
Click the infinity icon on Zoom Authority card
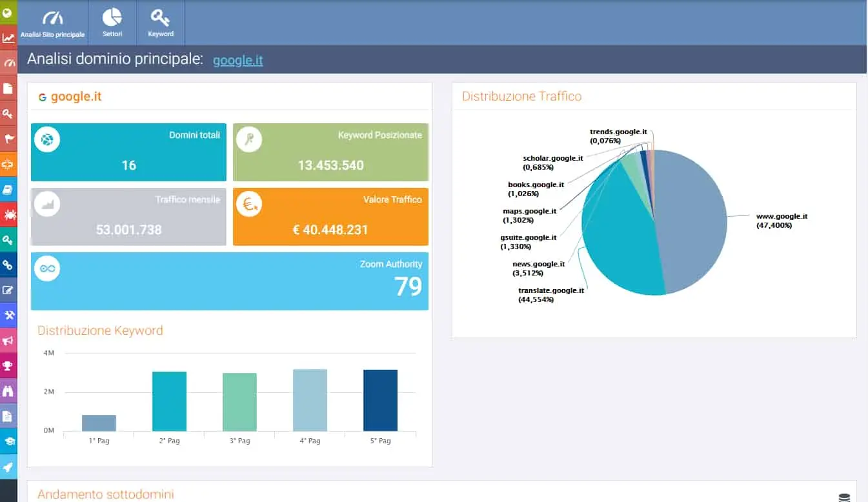point(47,268)
